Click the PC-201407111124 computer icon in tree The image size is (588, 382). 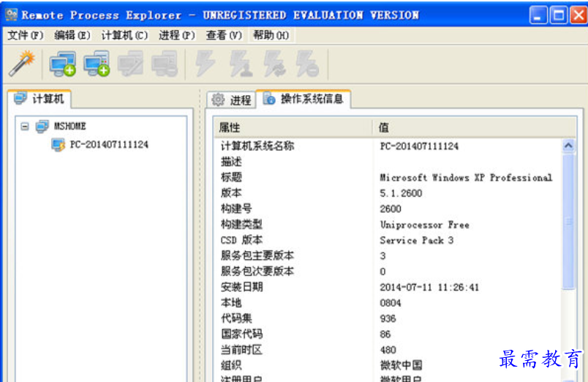coord(58,145)
